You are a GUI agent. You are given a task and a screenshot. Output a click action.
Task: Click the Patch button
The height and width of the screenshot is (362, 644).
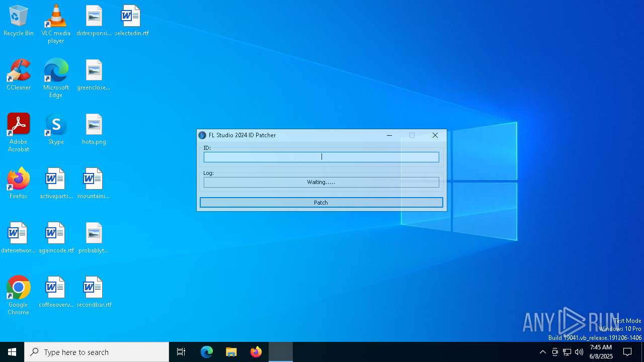[321, 203]
